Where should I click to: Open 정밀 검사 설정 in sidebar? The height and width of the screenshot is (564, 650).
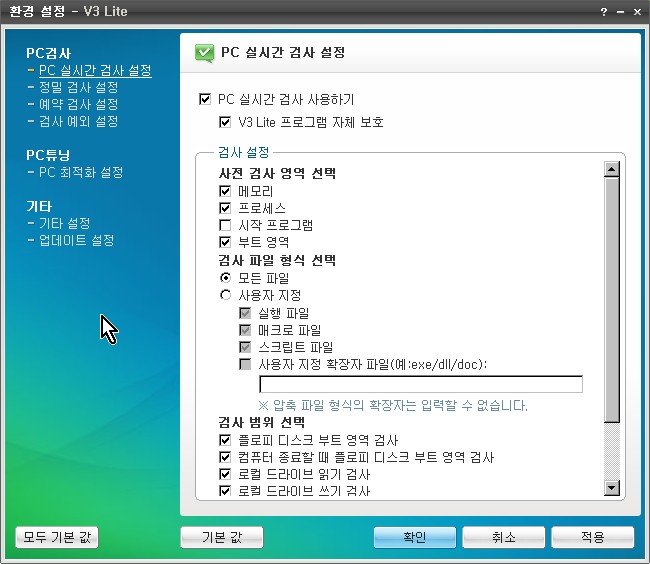pyautogui.click(x=78, y=87)
